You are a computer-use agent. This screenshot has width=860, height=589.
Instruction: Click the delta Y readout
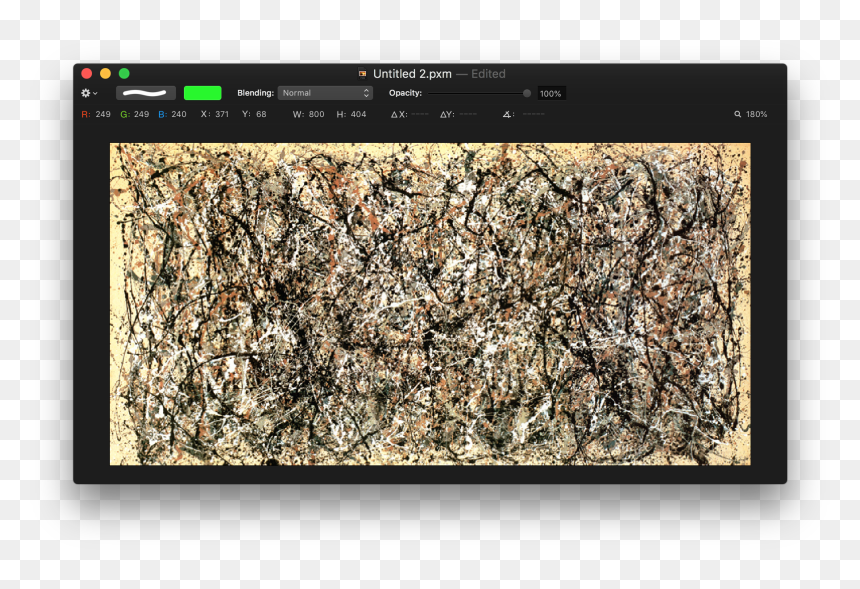point(459,114)
